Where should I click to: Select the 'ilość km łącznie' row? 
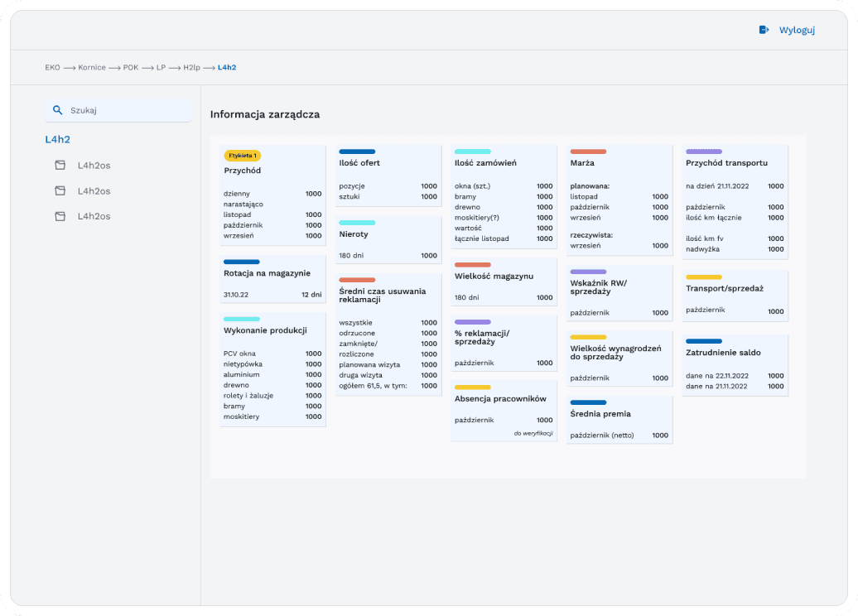pos(735,217)
